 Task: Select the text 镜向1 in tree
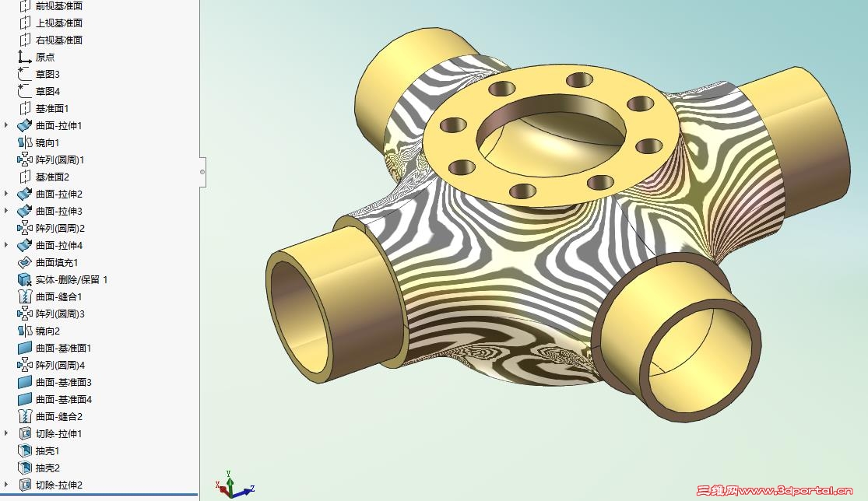tap(47, 142)
